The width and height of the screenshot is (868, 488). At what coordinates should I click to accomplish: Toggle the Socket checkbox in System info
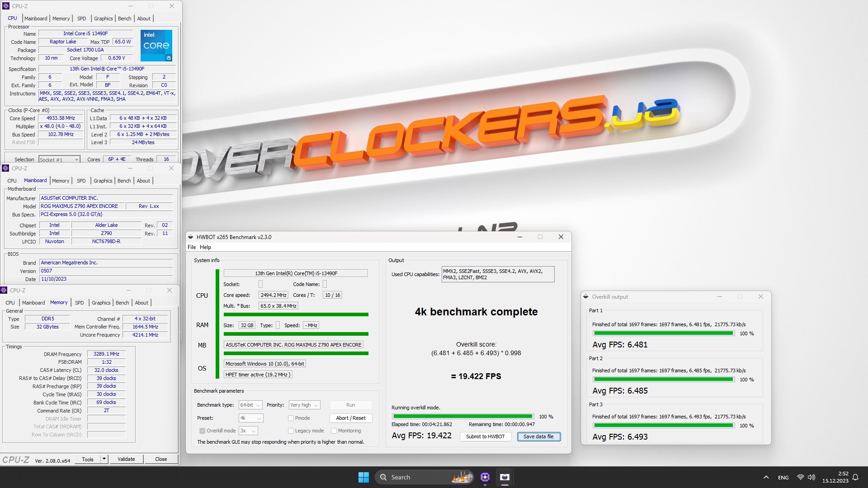tap(260, 284)
